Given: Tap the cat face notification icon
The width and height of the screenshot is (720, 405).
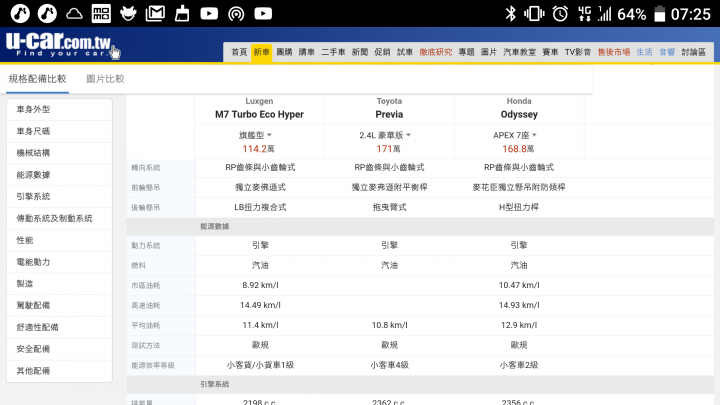Looking at the screenshot, I should pos(128,14).
